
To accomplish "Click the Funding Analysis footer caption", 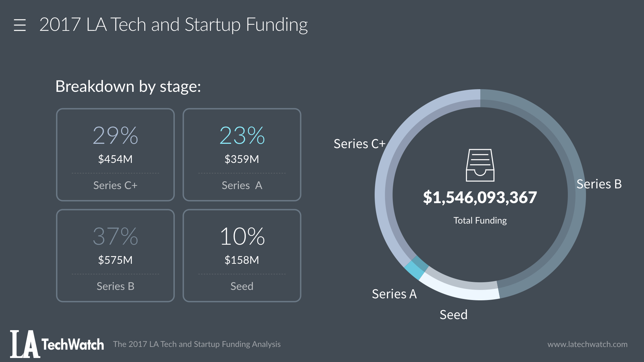I will pyautogui.click(x=197, y=344).
